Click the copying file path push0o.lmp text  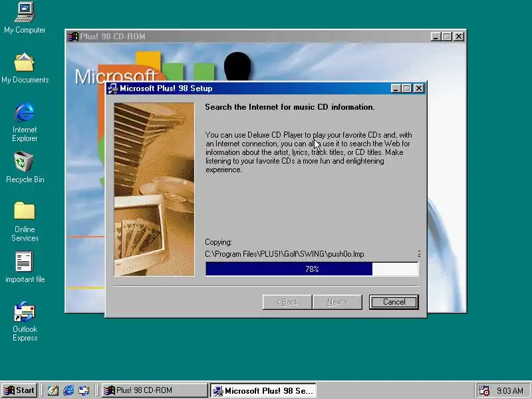click(x=285, y=254)
